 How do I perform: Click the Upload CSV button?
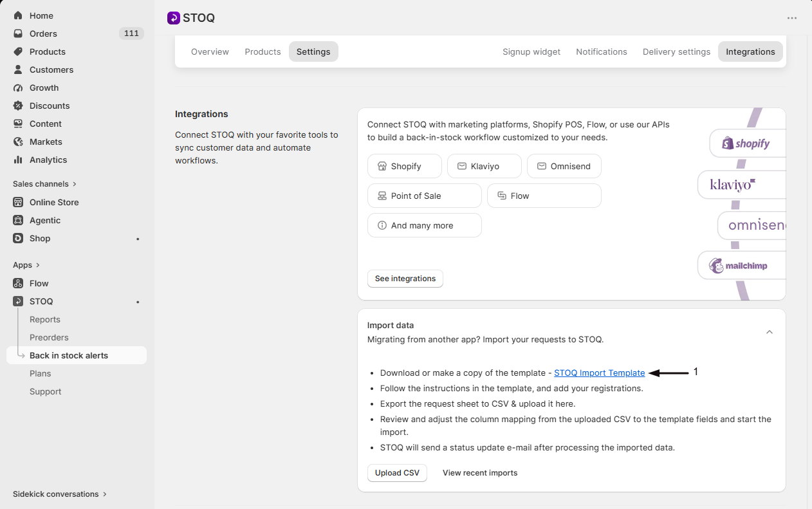click(397, 473)
